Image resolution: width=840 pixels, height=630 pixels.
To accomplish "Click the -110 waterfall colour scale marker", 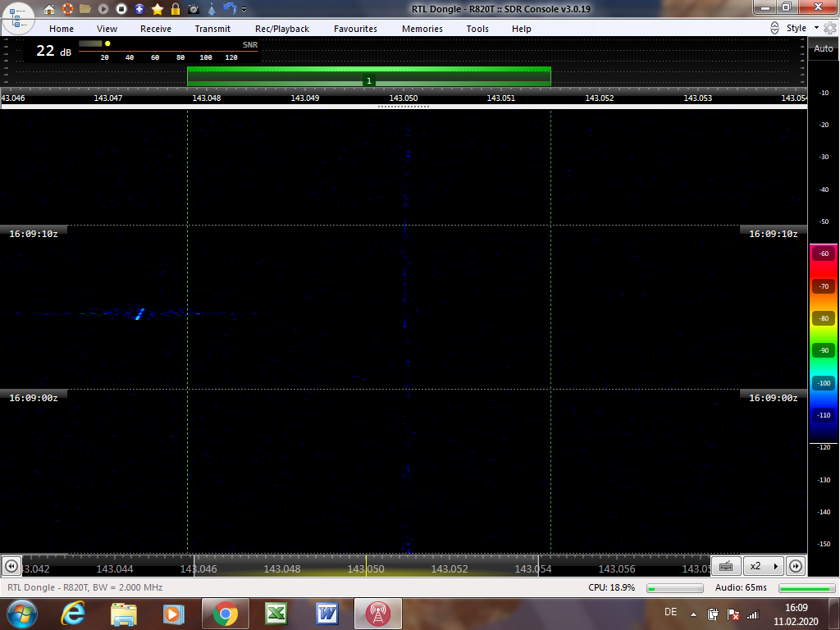I will pyautogui.click(x=824, y=415).
